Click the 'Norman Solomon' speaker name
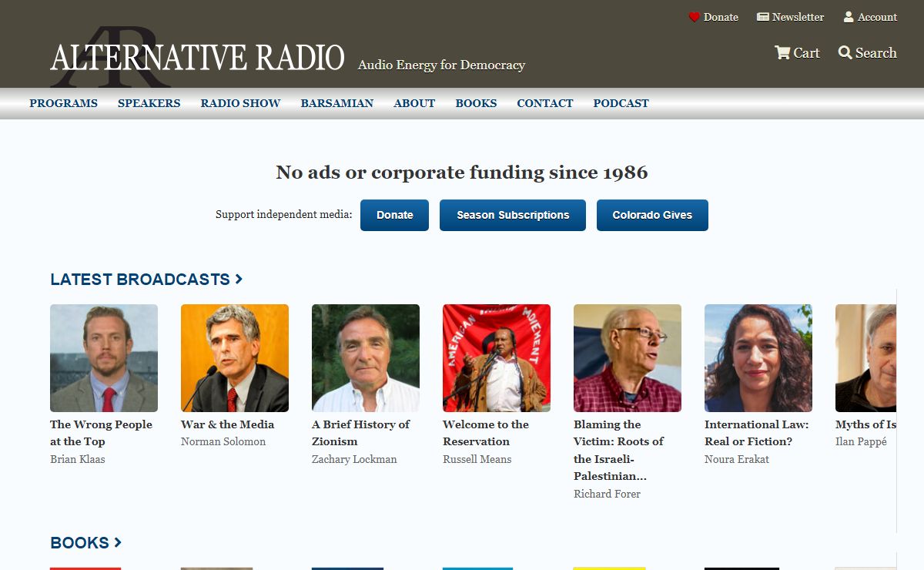 [x=223, y=442]
